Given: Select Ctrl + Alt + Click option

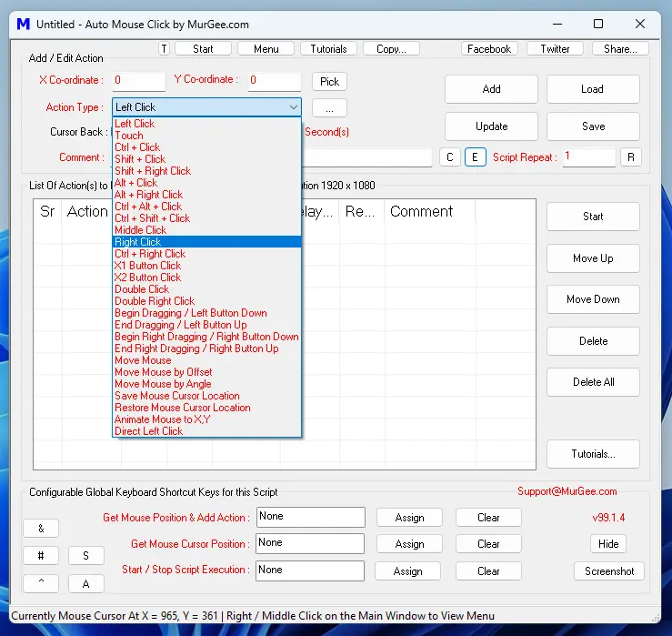Looking at the screenshot, I should pos(206,207).
